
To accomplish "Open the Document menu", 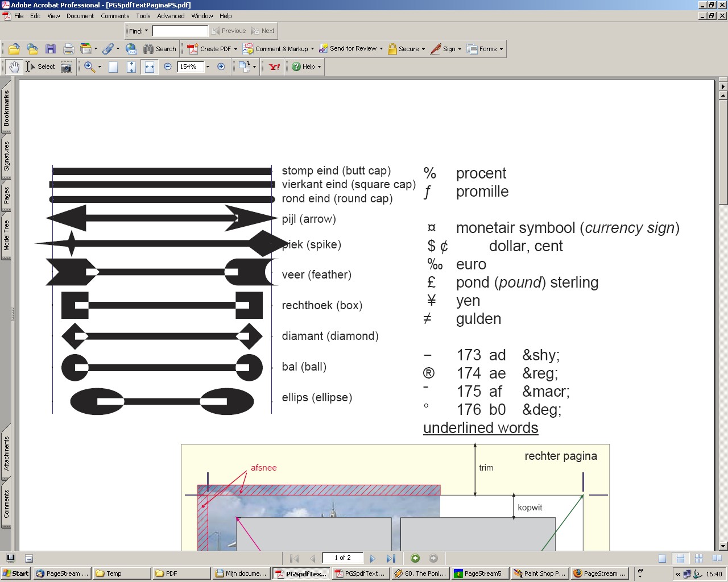I will pyautogui.click(x=80, y=16).
